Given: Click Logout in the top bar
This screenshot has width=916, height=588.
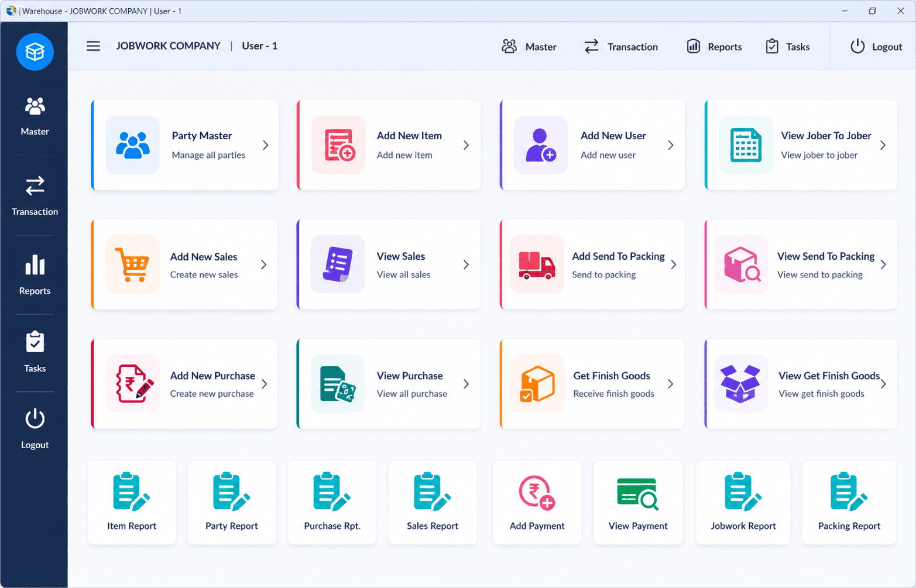Looking at the screenshot, I should click(x=876, y=47).
